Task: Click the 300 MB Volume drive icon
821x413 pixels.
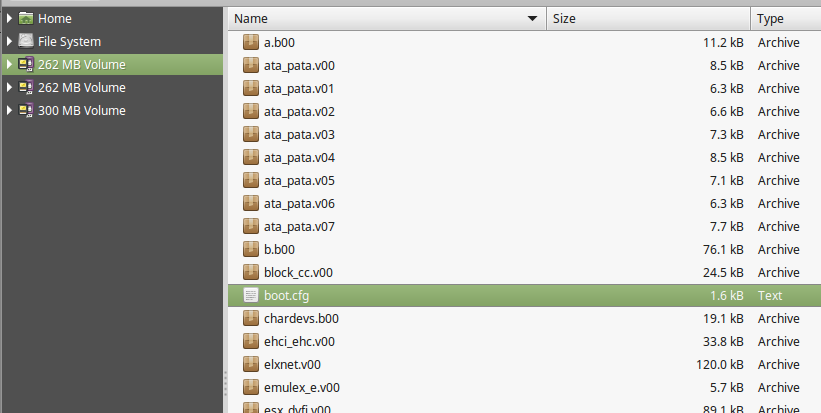Action: point(26,110)
